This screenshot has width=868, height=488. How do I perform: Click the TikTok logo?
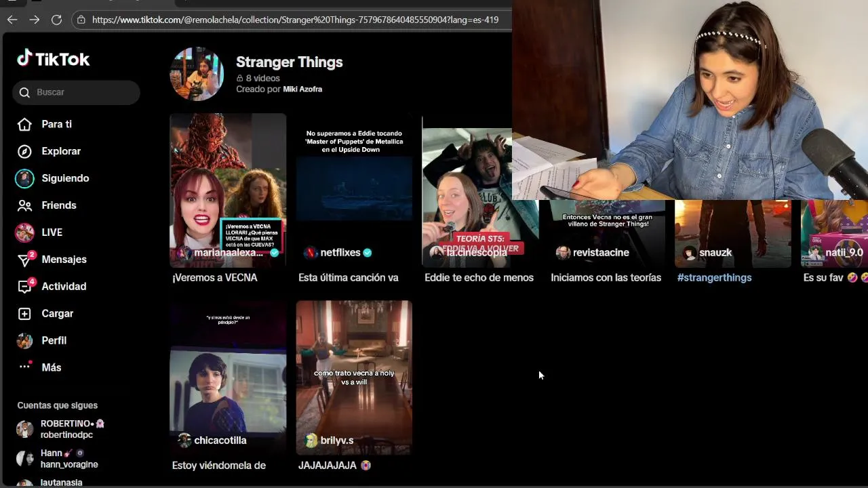coord(54,59)
